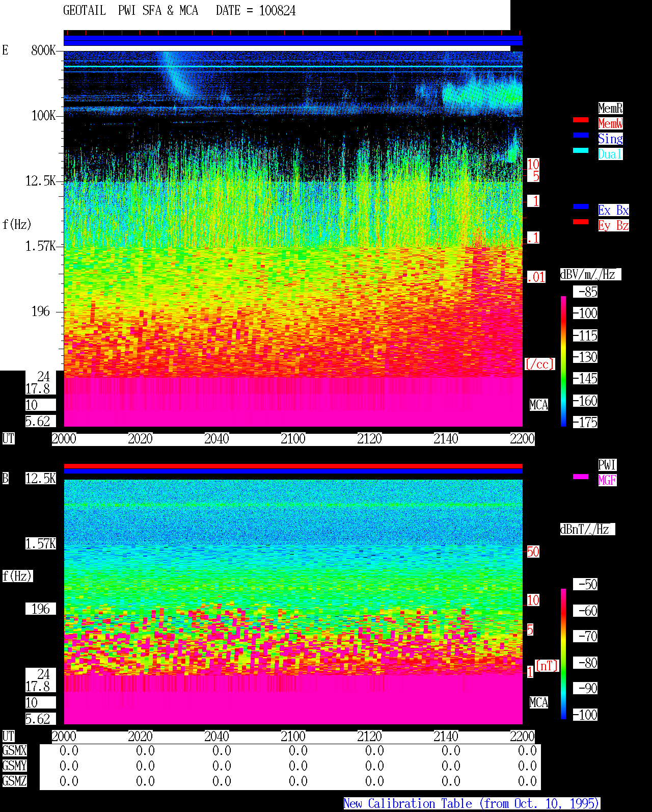
Task: Click the red Ey Bz legend swatch
Action: point(581,222)
